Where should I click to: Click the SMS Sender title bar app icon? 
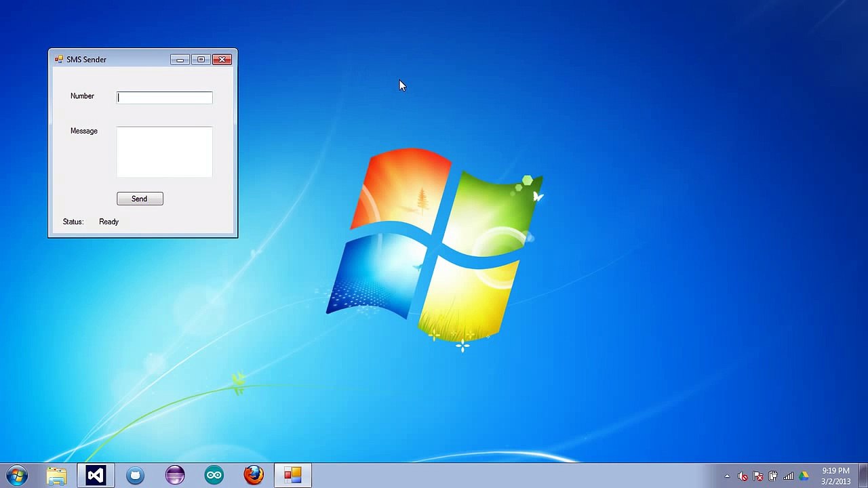click(59, 60)
